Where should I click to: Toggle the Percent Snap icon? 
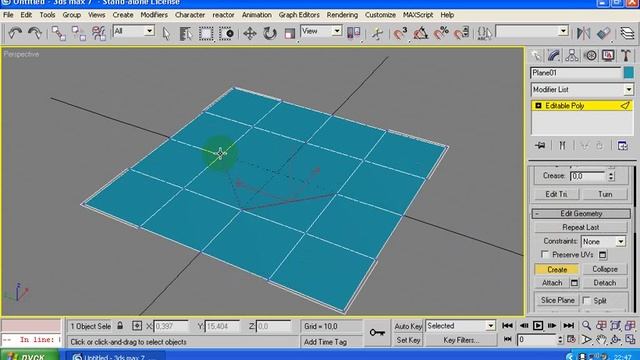(441, 33)
